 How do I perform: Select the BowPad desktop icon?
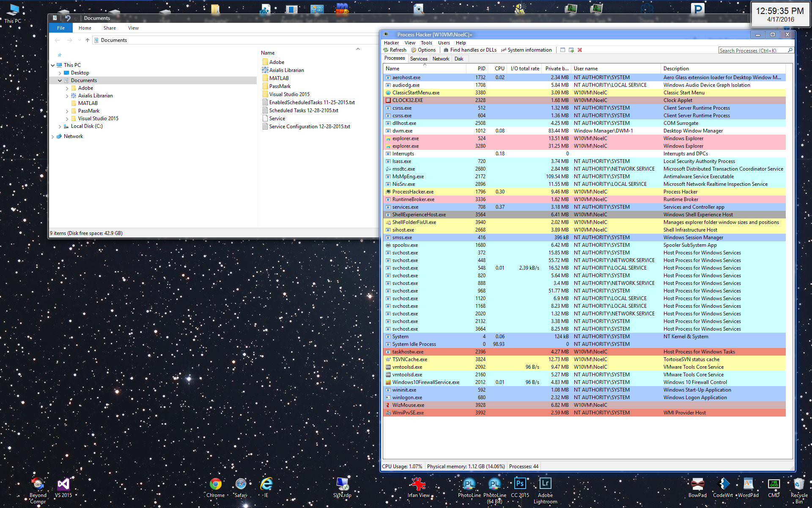pyautogui.click(x=697, y=488)
